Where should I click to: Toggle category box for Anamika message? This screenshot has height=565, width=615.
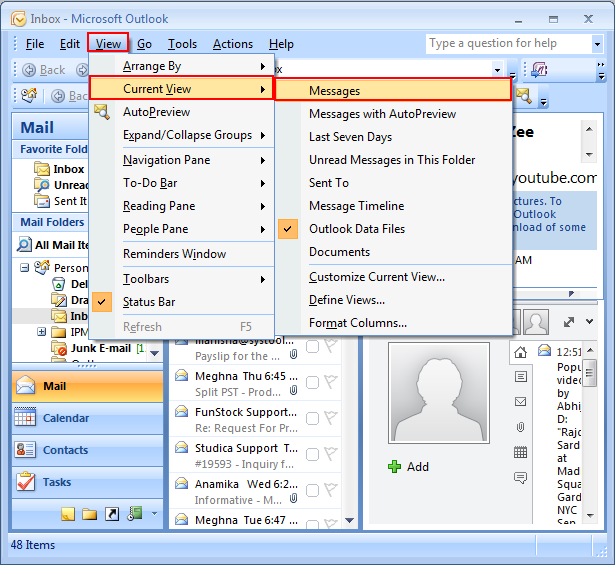click(x=312, y=491)
